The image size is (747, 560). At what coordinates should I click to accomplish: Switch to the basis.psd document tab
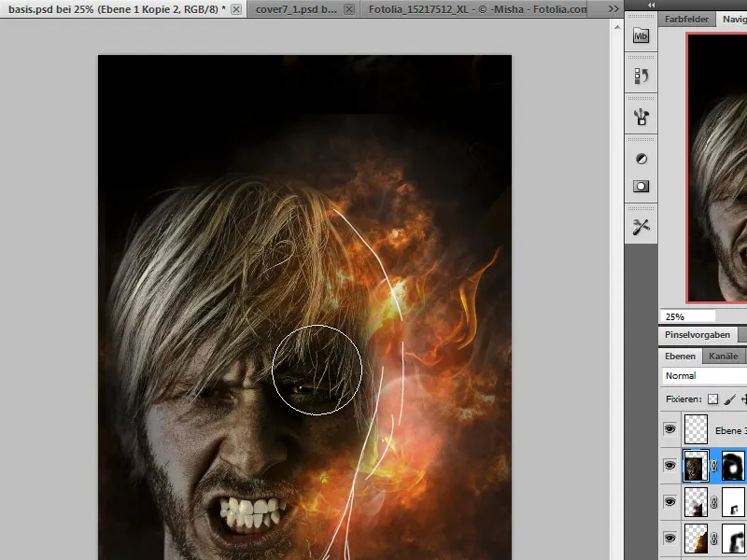pyautogui.click(x=117, y=9)
